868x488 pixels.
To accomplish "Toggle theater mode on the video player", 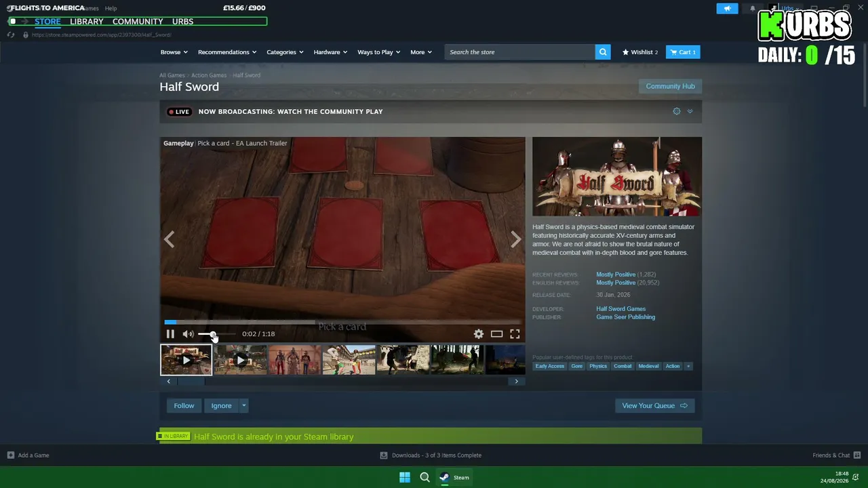I will (x=497, y=333).
